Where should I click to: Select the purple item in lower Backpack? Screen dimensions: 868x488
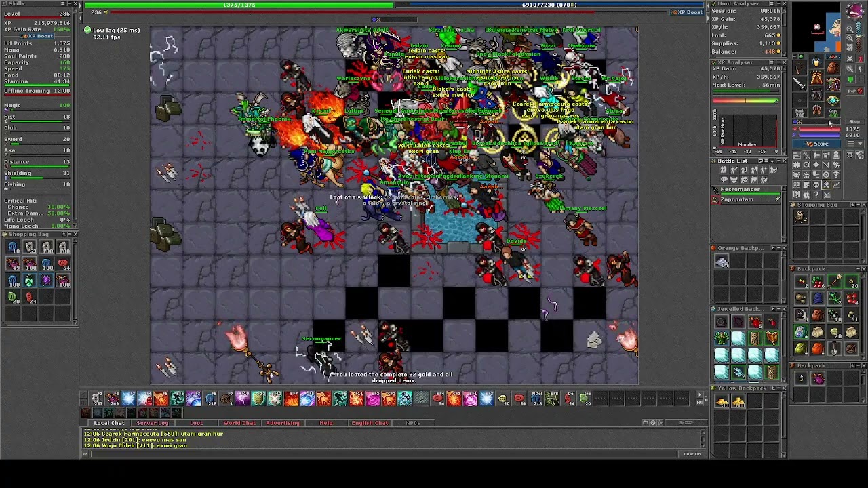pos(818,379)
